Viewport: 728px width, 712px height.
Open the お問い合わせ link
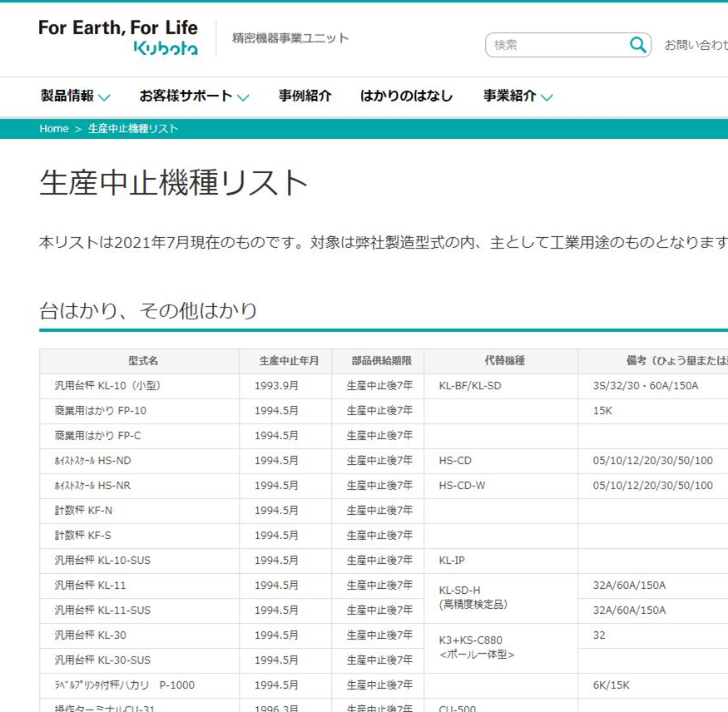click(x=696, y=45)
